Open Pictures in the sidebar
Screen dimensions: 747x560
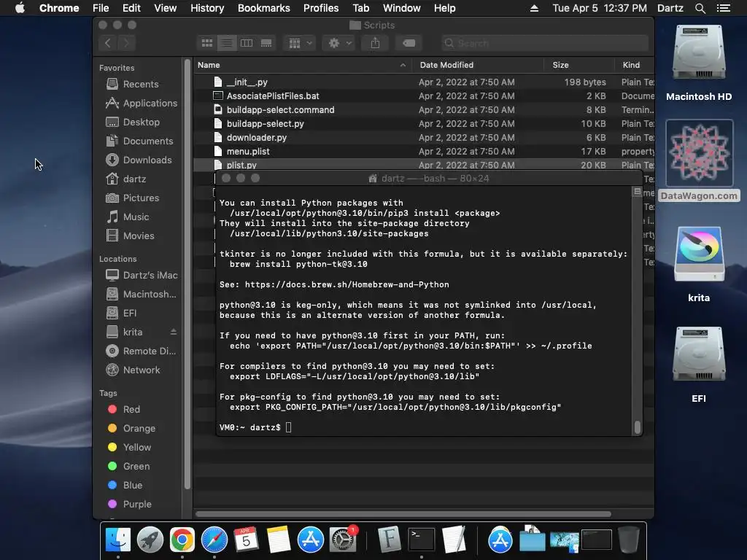point(133,198)
